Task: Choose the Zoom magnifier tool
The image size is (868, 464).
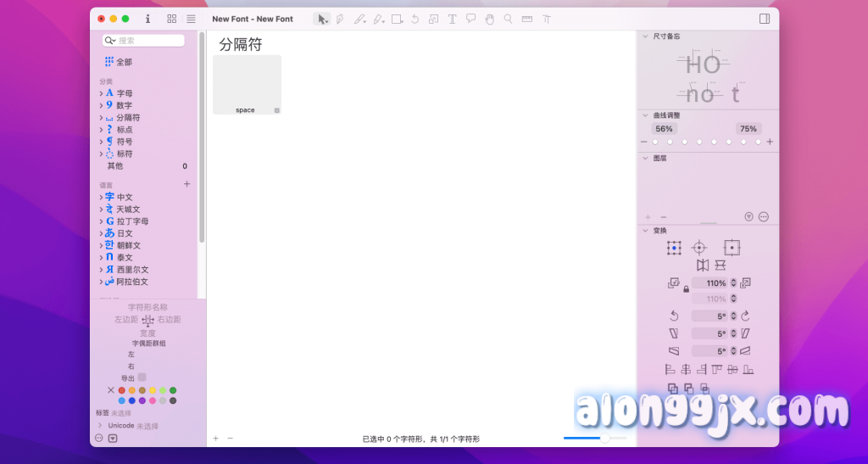Action: 509,19
